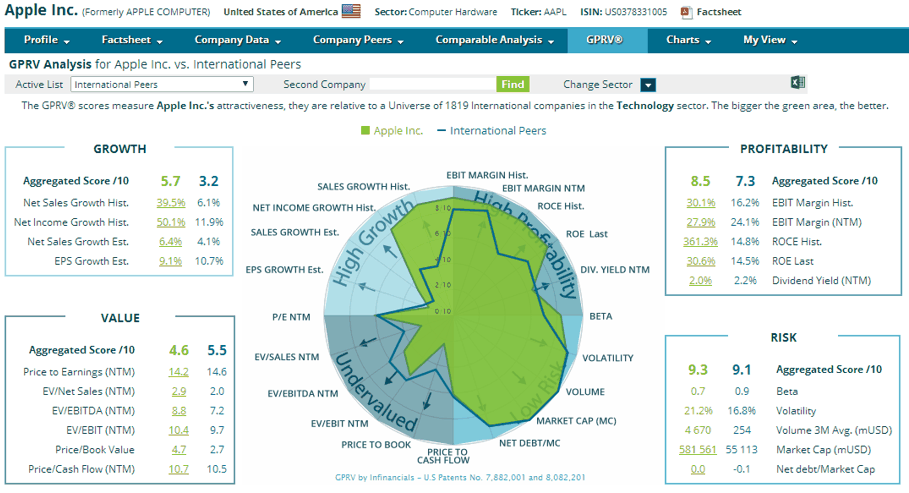Viewport: 909px width, 493px height.
Task: Expand the Comparable Analysis menu
Action: click(495, 40)
